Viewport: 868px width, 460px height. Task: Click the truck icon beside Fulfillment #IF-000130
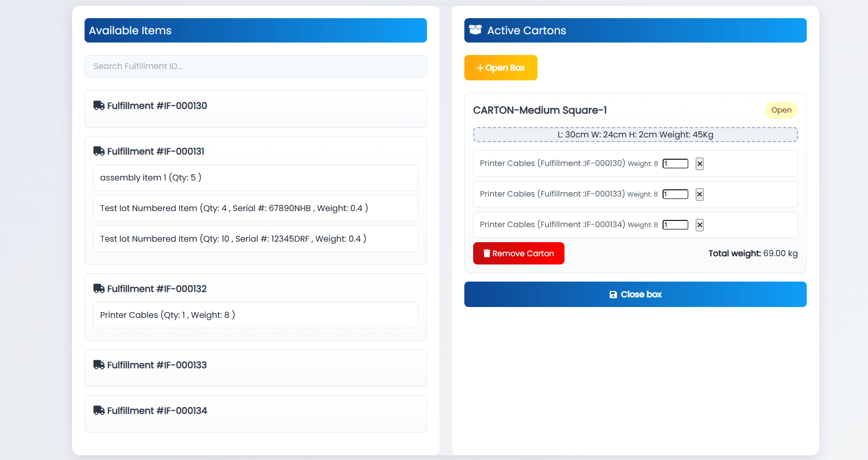99,106
